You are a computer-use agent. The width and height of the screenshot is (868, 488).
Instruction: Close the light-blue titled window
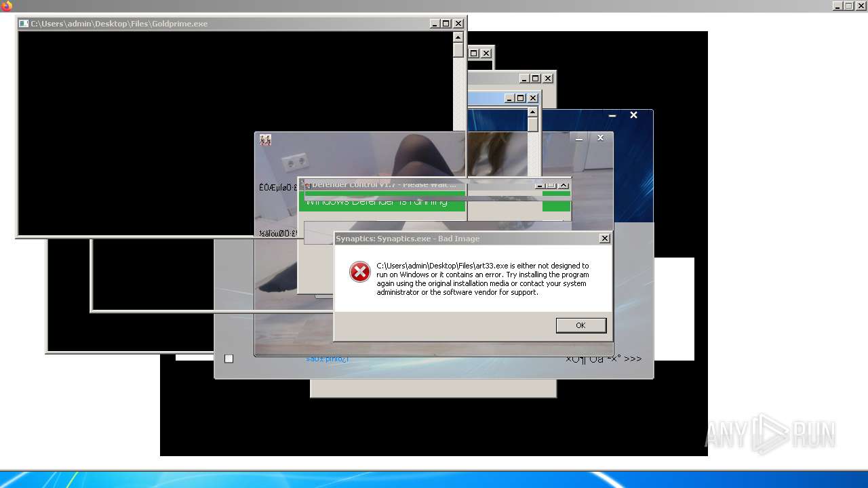[x=533, y=98]
